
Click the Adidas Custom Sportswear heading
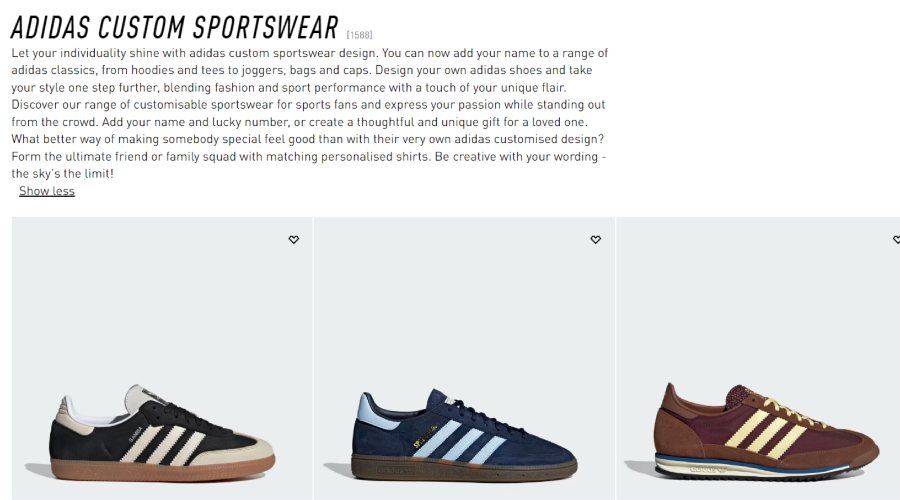pos(174,27)
